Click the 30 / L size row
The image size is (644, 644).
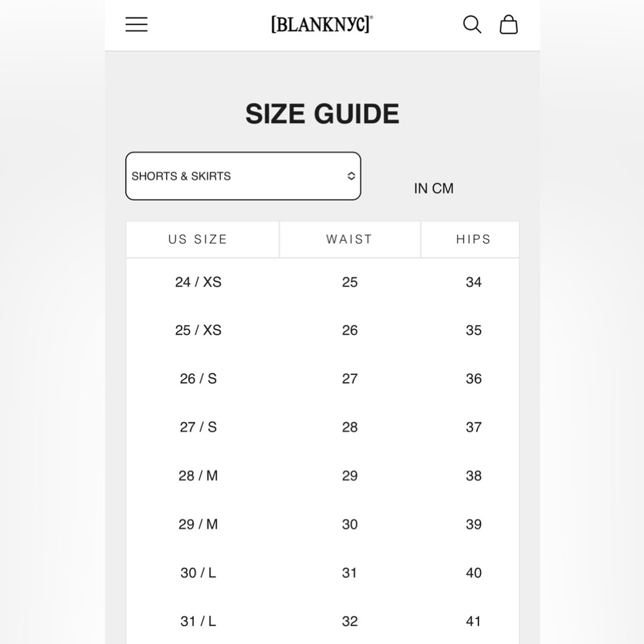[323, 573]
